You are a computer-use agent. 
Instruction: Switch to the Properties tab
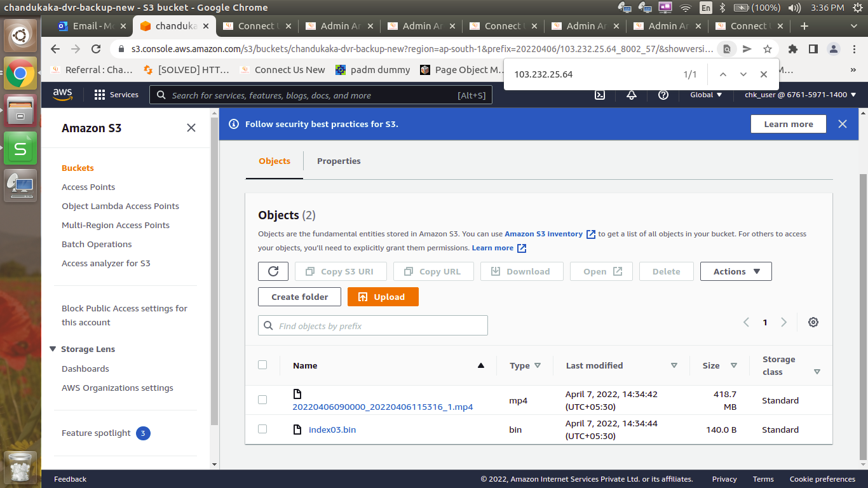pos(339,161)
